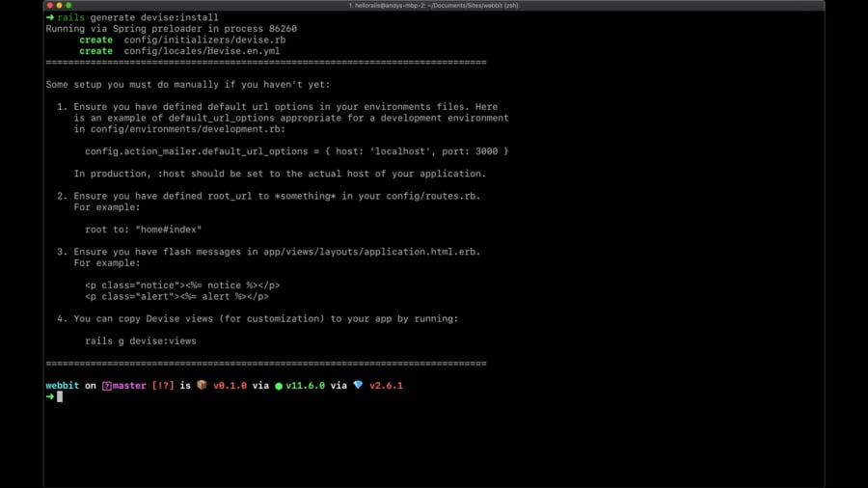
Task: Click 'v2.6.1' Ruby version
Action: pyautogui.click(x=386, y=386)
